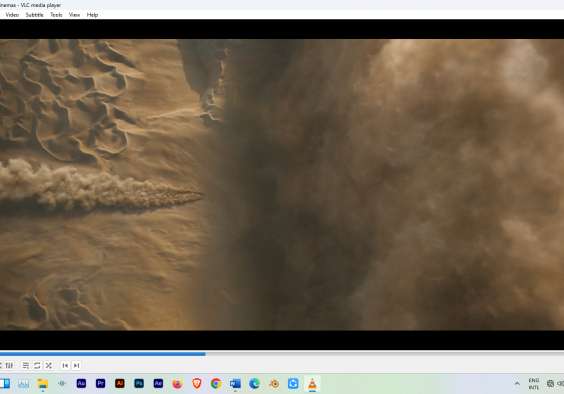Toggle the VLC playlist view

25,366
